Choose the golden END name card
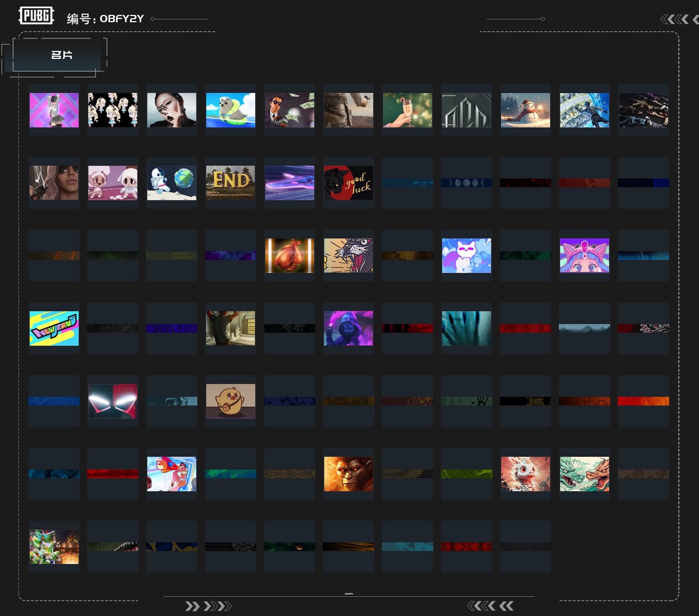The width and height of the screenshot is (699, 616). (230, 183)
